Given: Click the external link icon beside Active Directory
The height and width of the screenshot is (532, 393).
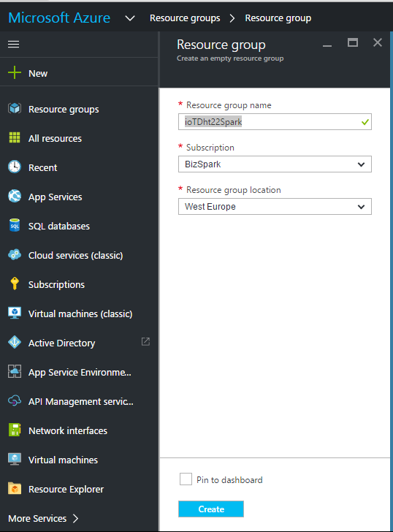Looking at the screenshot, I should 145,342.
